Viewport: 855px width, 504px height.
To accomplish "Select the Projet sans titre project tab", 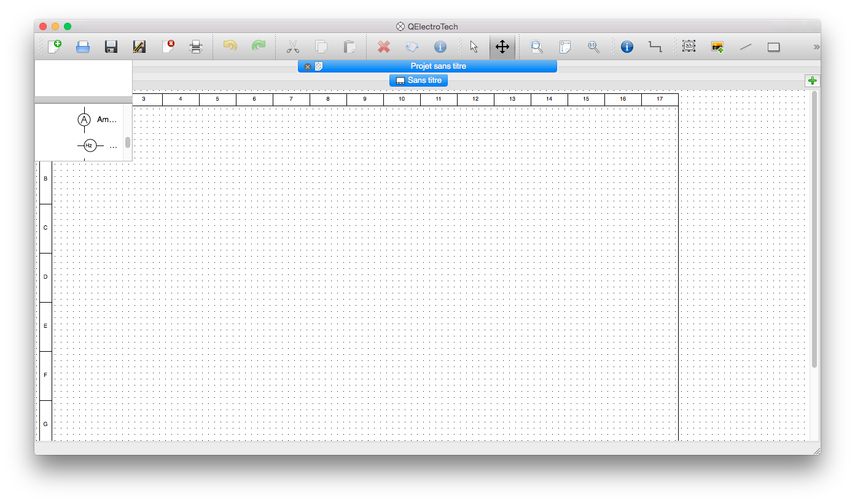I will pyautogui.click(x=438, y=66).
